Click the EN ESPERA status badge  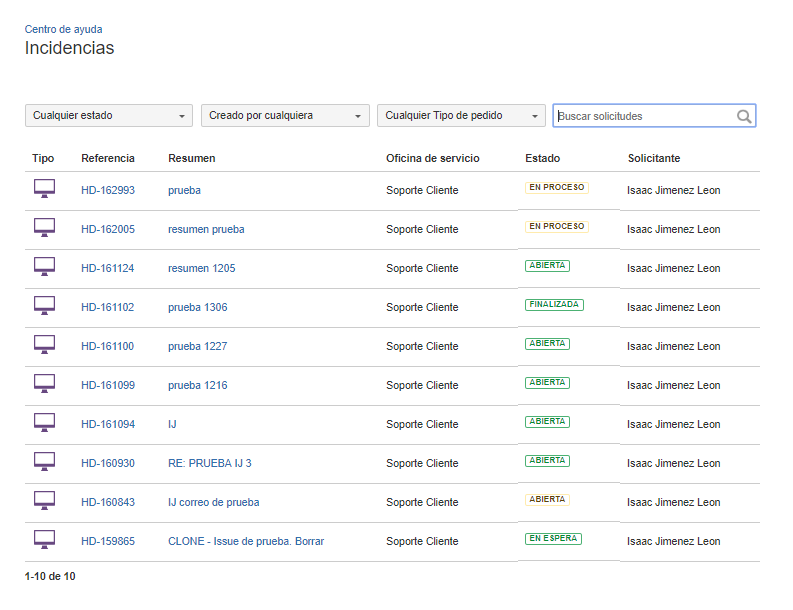tap(553, 538)
